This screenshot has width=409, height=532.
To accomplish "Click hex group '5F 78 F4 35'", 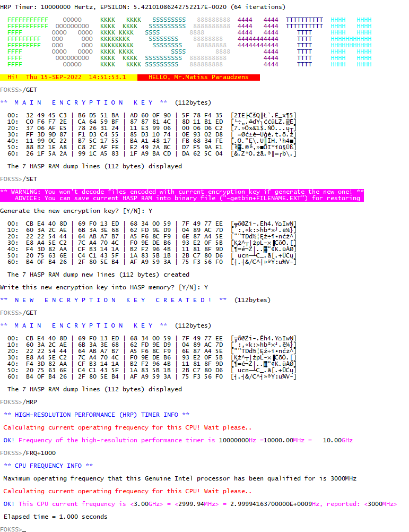I will click(202, 115).
